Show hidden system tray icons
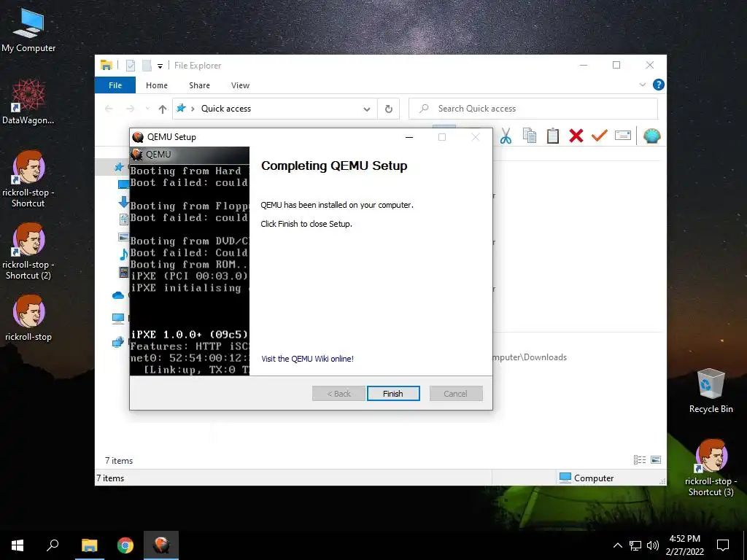Image resolution: width=747 pixels, height=560 pixels. point(617,545)
